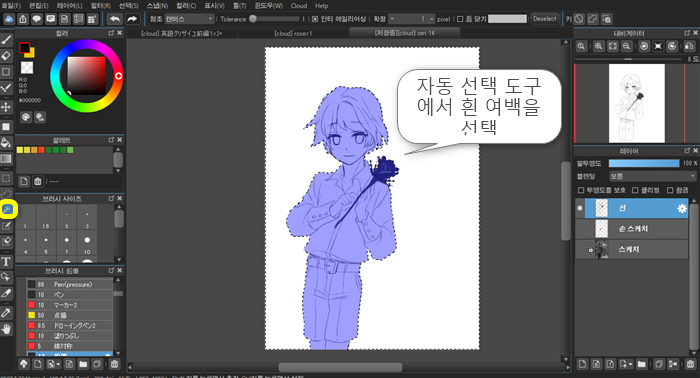Screen dimensions: 700x378
Task: Select the Magic Wand auto-select tool
Action: [8, 209]
